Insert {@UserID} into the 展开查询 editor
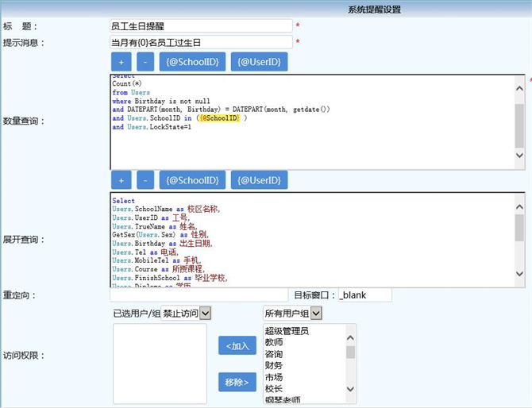This screenshot has width=532, height=408. [x=259, y=180]
